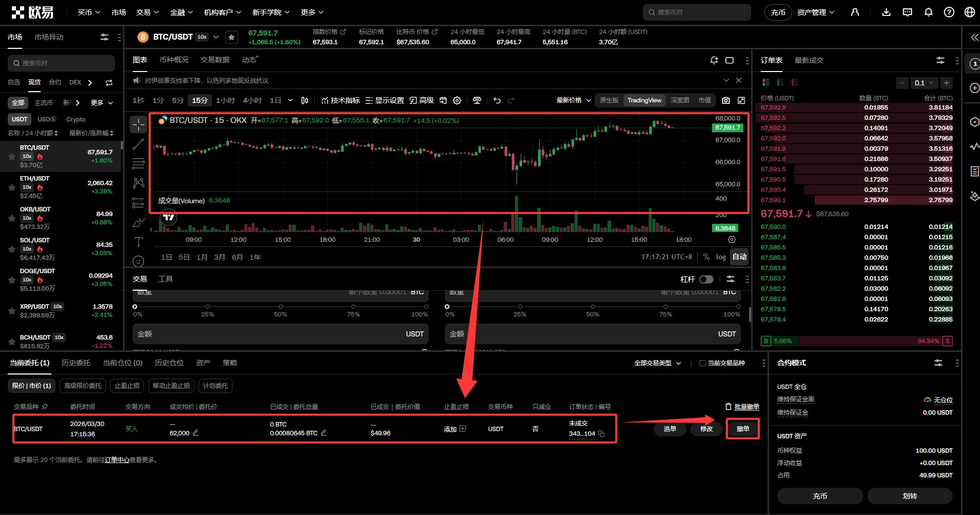Open the 交易数据 tab
Image resolution: width=980 pixels, height=515 pixels.
(215, 60)
